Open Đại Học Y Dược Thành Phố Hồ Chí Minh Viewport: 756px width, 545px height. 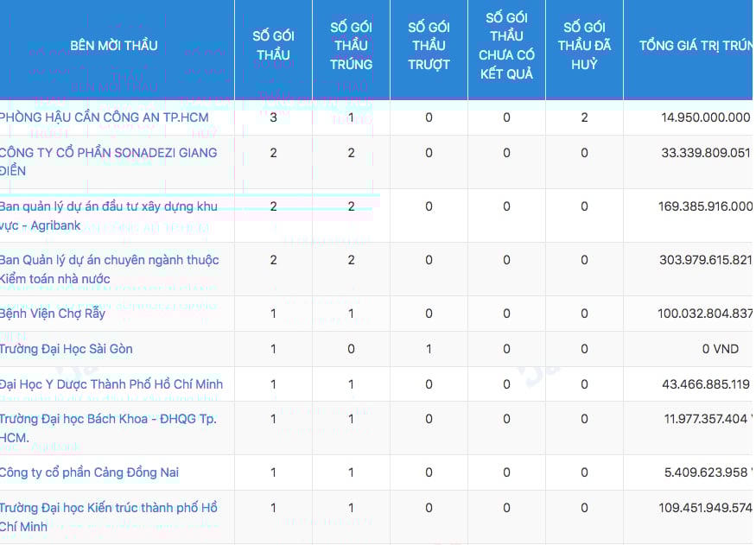[x=111, y=383]
